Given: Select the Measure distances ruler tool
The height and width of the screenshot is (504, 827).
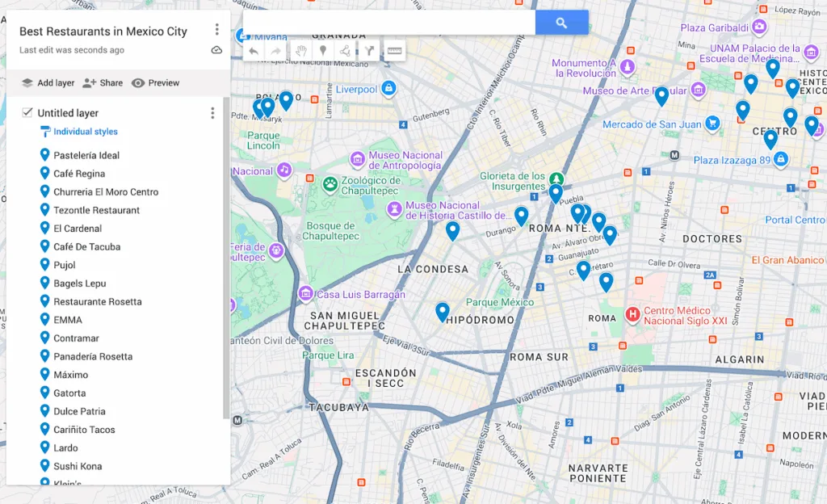Looking at the screenshot, I should [x=394, y=51].
